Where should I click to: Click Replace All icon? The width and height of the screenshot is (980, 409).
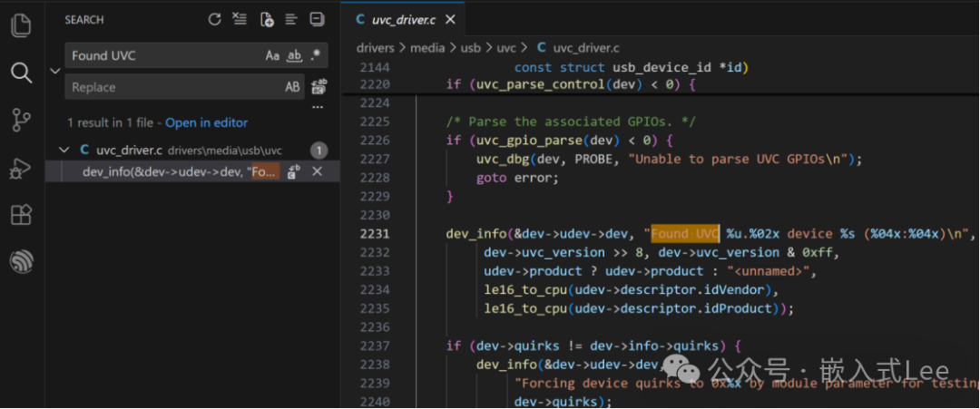pos(318,87)
